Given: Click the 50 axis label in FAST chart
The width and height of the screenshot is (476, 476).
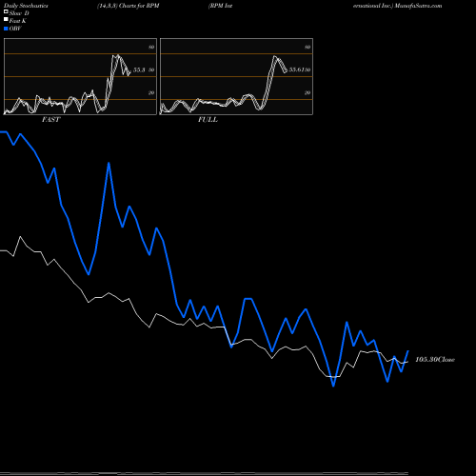Looking at the screenshot, I should [x=151, y=69].
